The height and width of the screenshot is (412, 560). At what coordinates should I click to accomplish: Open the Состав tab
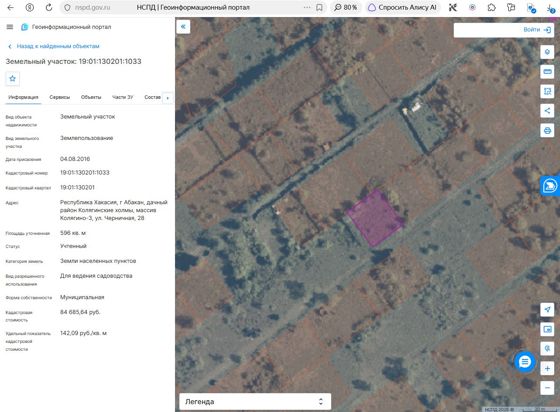point(152,97)
